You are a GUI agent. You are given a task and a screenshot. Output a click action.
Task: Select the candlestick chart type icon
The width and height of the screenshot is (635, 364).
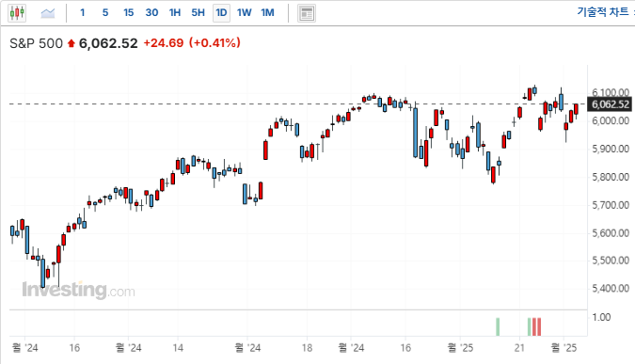pyautogui.click(x=17, y=13)
